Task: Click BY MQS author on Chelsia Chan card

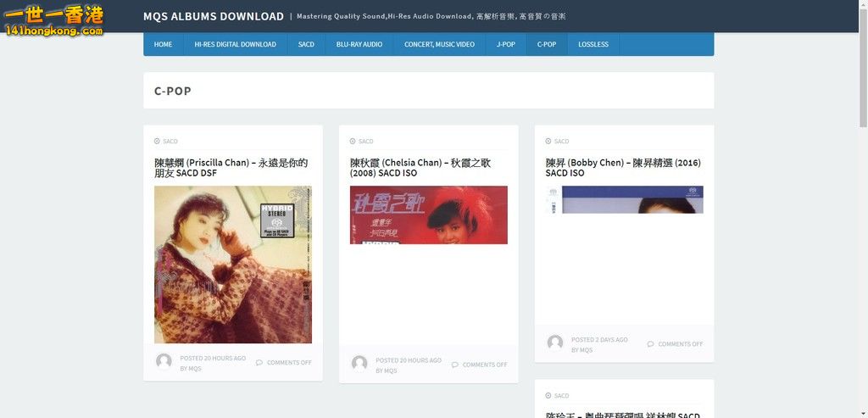Action: (x=387, y=371)
